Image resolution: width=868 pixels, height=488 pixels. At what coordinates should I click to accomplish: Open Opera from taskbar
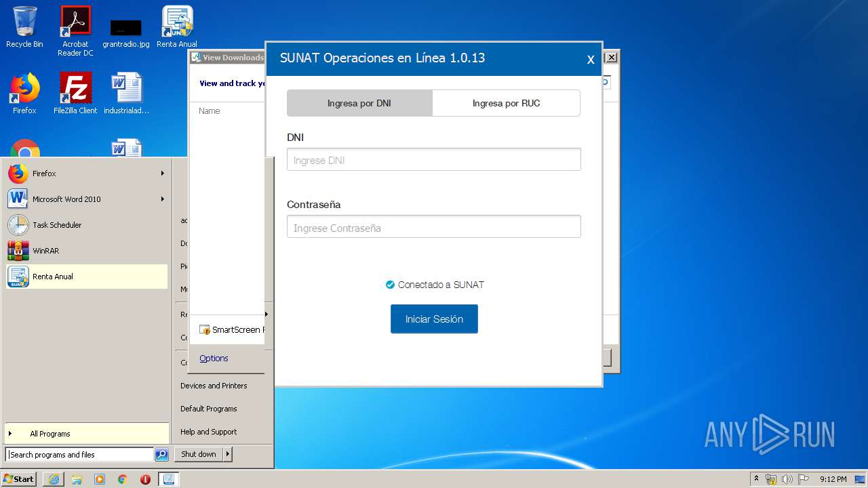point(145,479)
